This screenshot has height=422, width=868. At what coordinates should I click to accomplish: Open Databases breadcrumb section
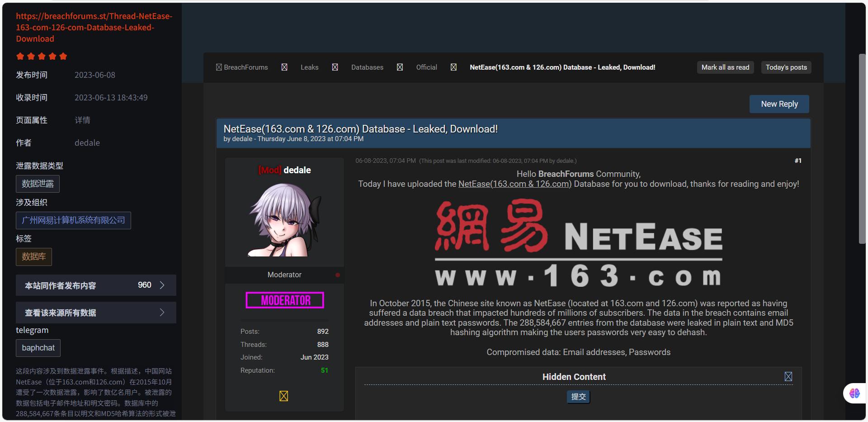tap(367, 67)
